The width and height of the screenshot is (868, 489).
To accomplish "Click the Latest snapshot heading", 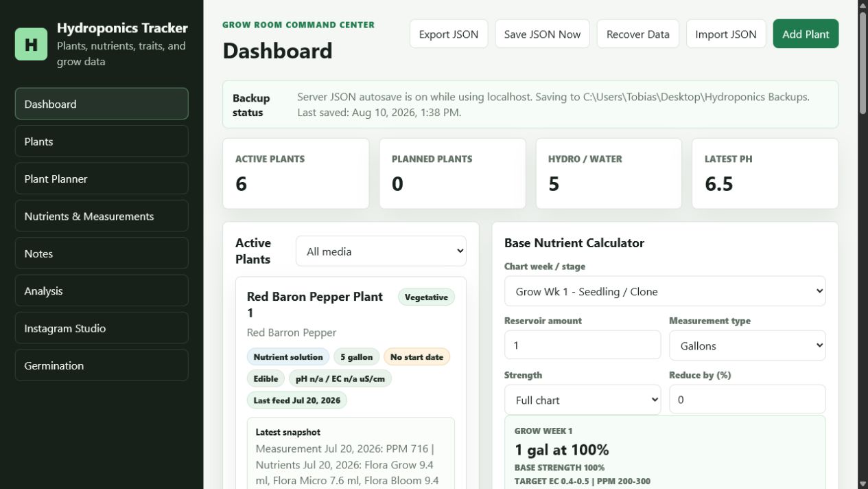I will (x=288, y=432).
